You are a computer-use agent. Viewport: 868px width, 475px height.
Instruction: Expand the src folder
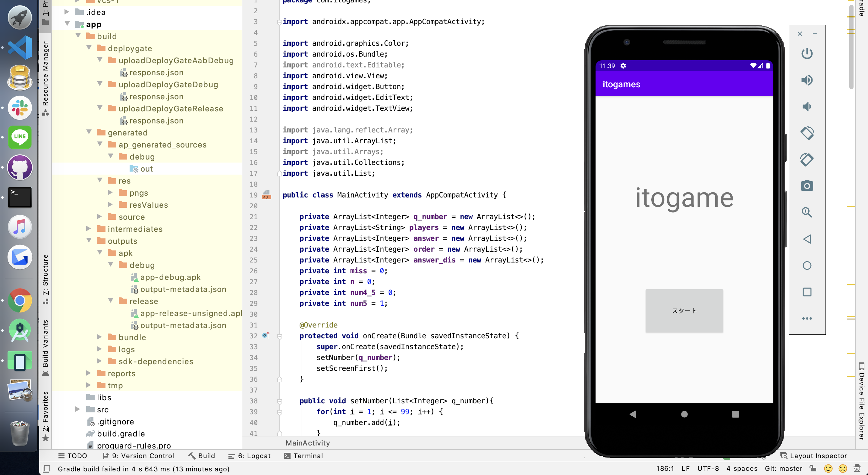(77, 409)
